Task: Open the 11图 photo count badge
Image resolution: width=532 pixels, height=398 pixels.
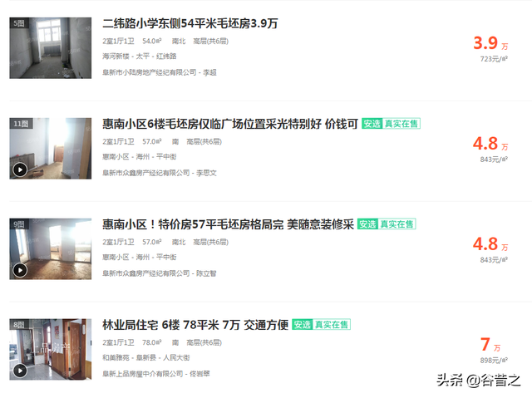Action: click(x=21, y=124)
